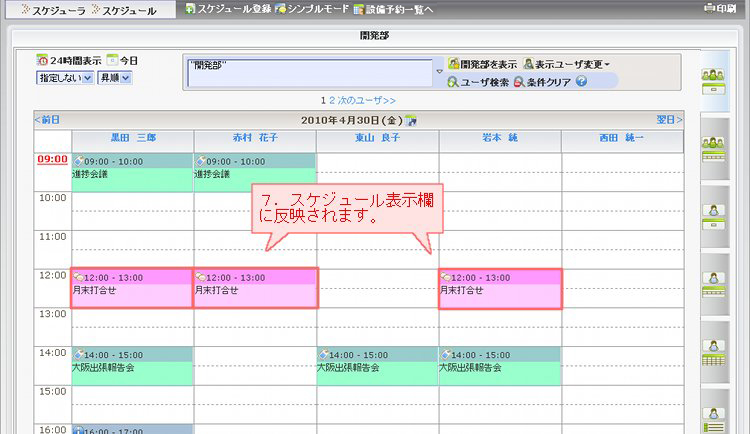
Task: Open 岩本 純 user column header
Action: [x=500, y=138]
